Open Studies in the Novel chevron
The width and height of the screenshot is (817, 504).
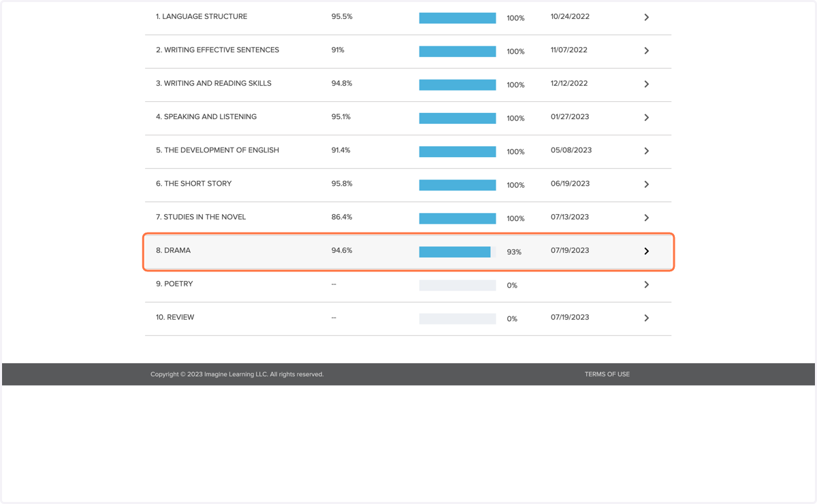click(x=647, y=218)
